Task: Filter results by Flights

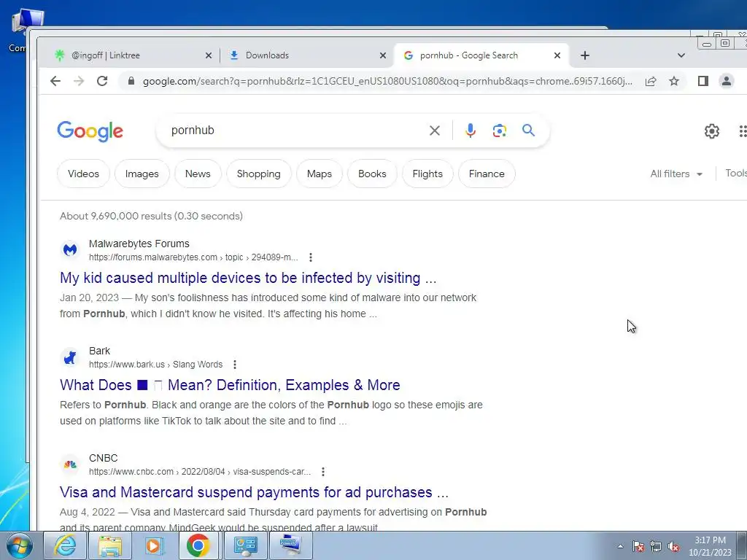Action: [427, 174]
